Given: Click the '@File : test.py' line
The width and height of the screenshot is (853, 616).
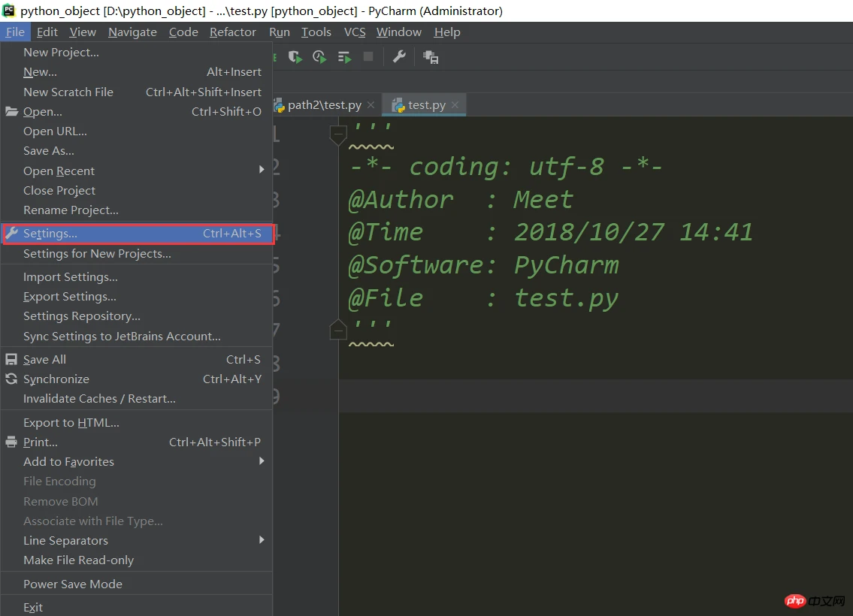Looking at the screenshot, I should coord(483,298).
